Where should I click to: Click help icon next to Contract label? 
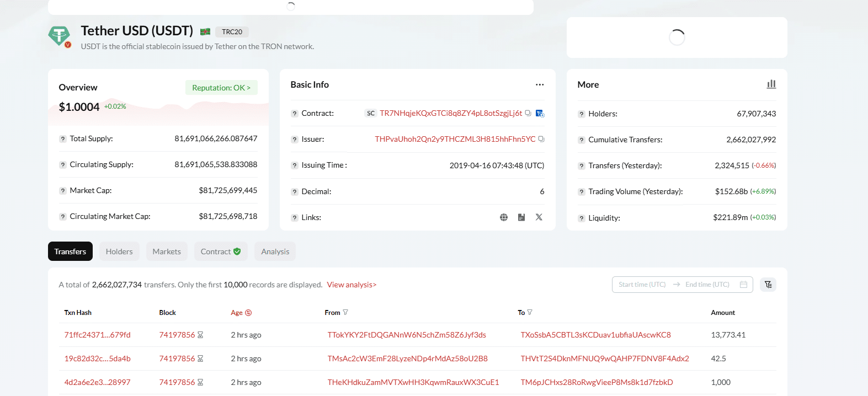pos(295,114)
